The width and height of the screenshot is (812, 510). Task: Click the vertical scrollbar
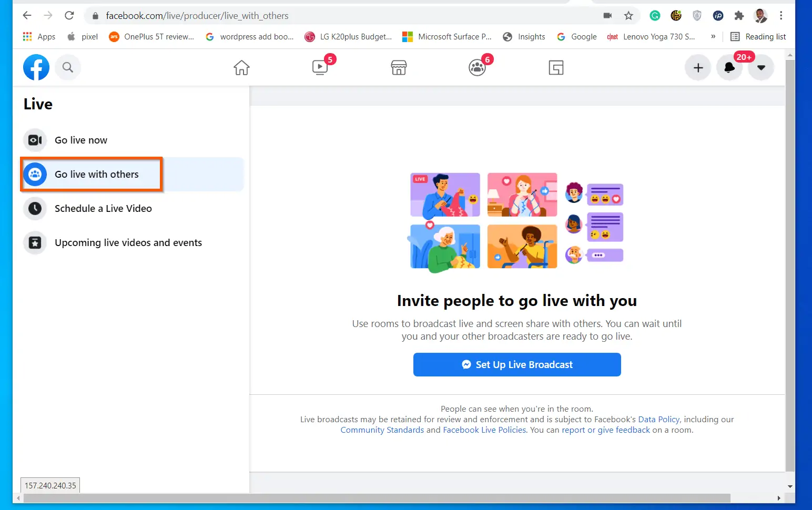point(790,266)
